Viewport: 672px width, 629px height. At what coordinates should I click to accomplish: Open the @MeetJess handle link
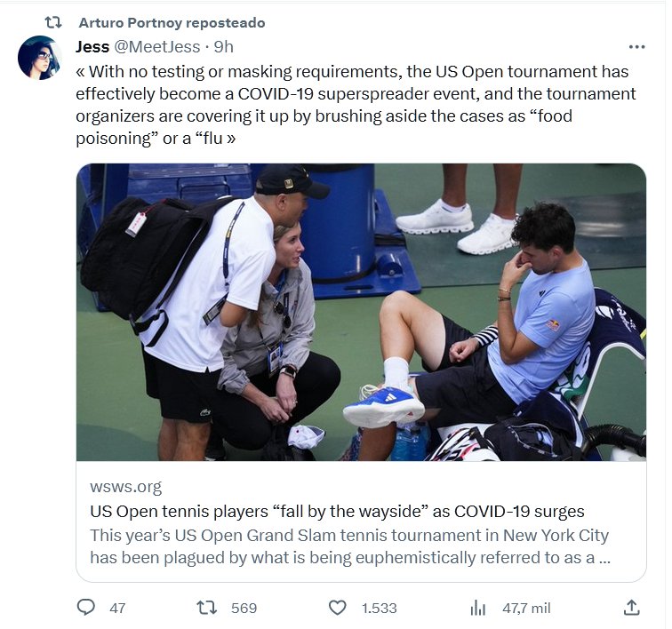(x=157, y=47)
